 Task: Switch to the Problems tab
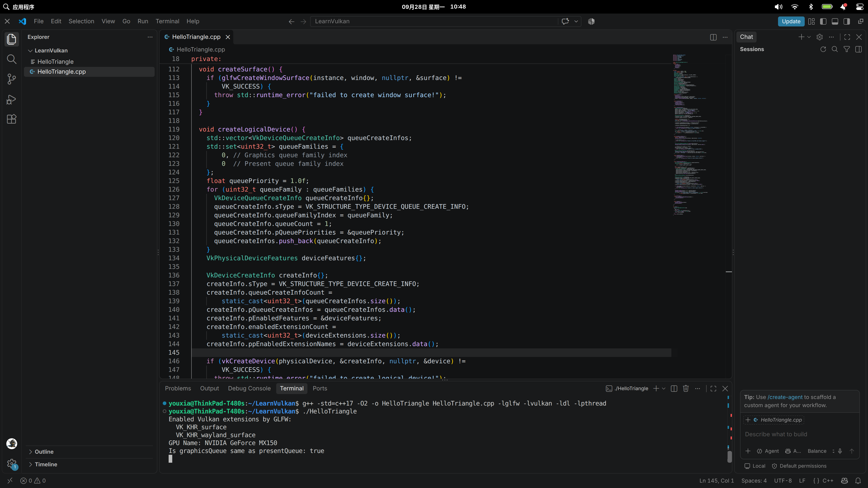tap(178, 388)
